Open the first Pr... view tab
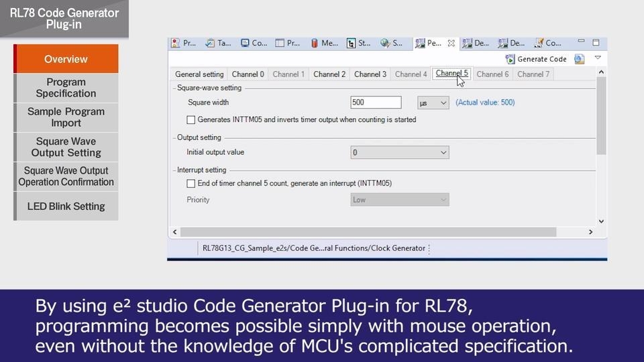The width and height of the screenshot is (644, 362). (183, 43)
